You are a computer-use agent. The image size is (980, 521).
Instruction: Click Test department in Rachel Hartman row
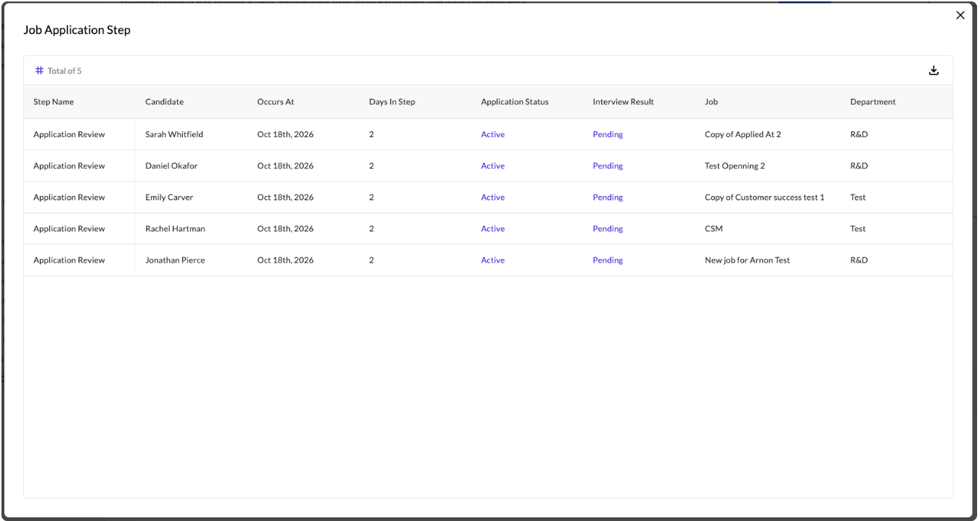pos(858,229)
